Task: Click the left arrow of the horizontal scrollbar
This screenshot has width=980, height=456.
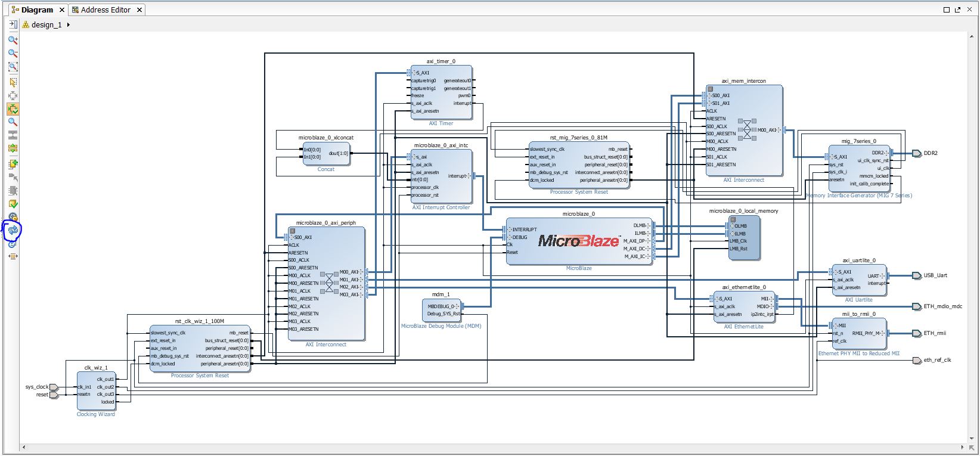Action: pos(24,447)
